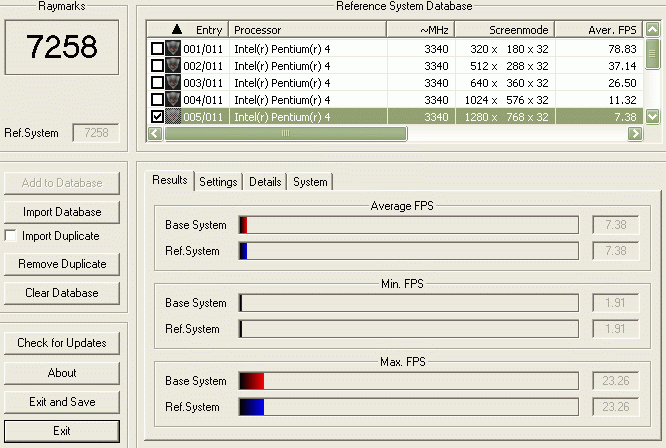Viewport: 666px width, 448px height.
Task: Click Remove Duplicate
Action: [x=62, y=264]
